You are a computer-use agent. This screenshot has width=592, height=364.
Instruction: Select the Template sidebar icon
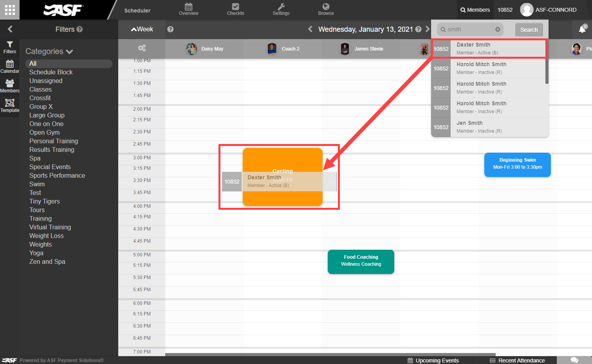click(10, 106)
